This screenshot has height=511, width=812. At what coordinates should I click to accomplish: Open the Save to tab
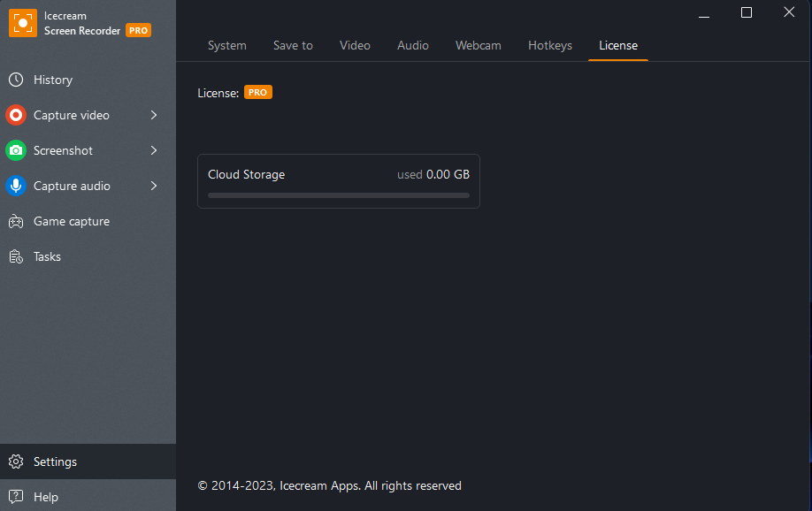tap(293, 46)
